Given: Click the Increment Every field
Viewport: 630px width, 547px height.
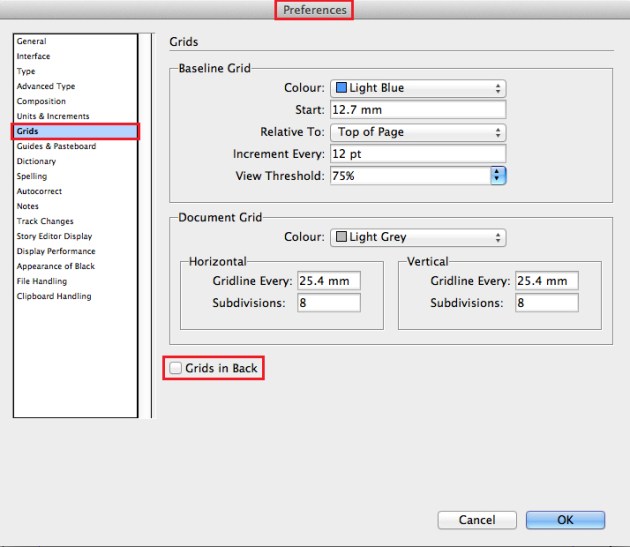Looking at the screenshot, I should [x=417, y=154].
